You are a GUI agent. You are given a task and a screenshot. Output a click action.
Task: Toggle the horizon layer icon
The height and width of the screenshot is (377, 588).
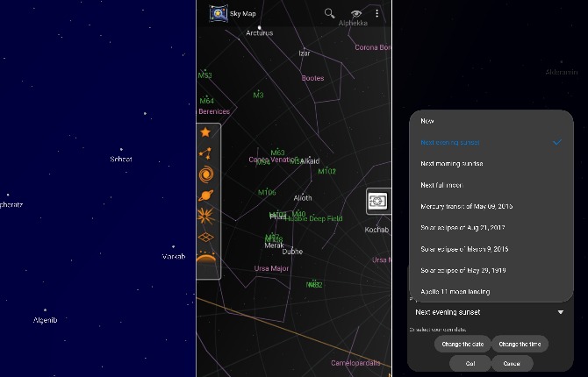pos(206,257)
